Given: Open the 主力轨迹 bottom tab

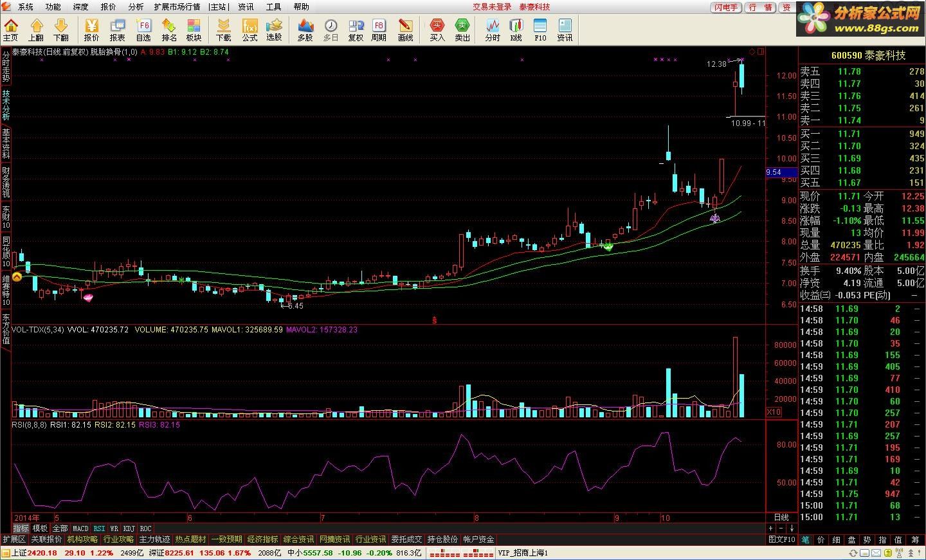Looking at the screenshot, I should click(x=155, y=539).
